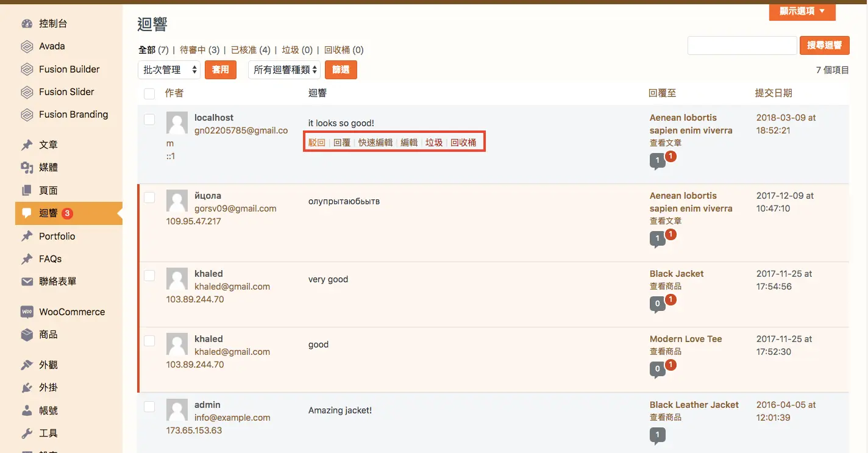Viewport: 868px width, 453px height.
Task: Click the Fusion Slider icon
Action: pyautogui.click(x=27, y=92)
